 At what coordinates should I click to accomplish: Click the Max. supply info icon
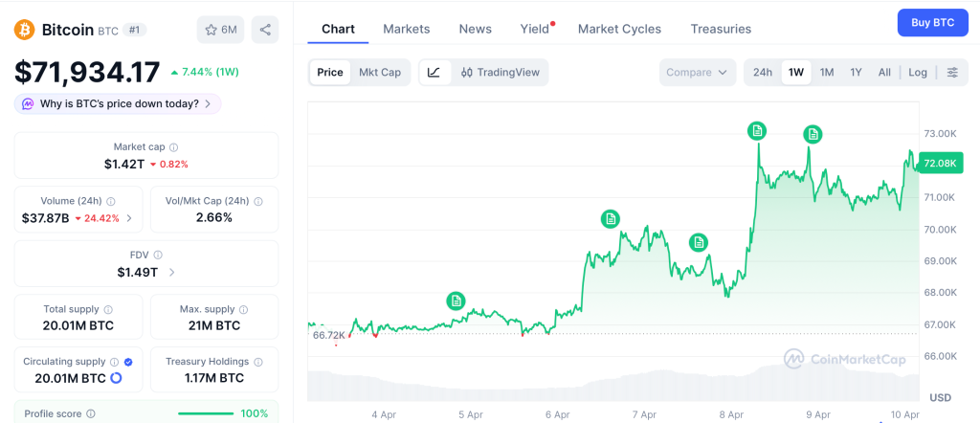[x=243, y=310]
